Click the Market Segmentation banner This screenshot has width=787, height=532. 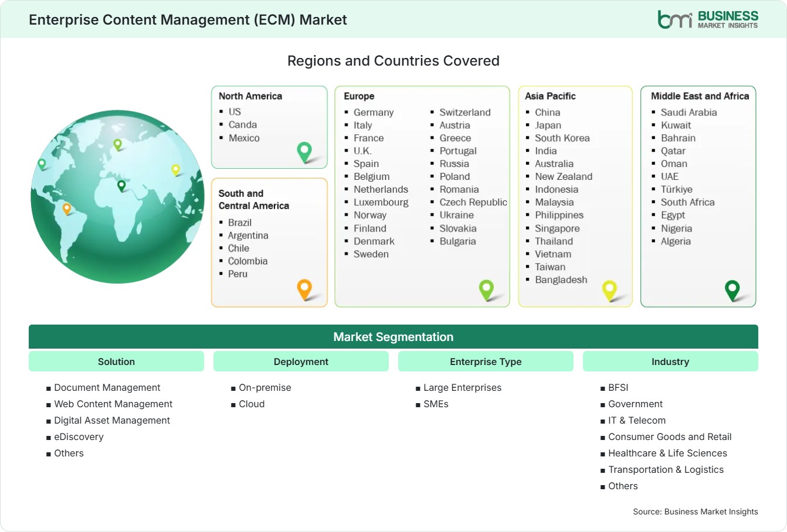coord(393,337)
